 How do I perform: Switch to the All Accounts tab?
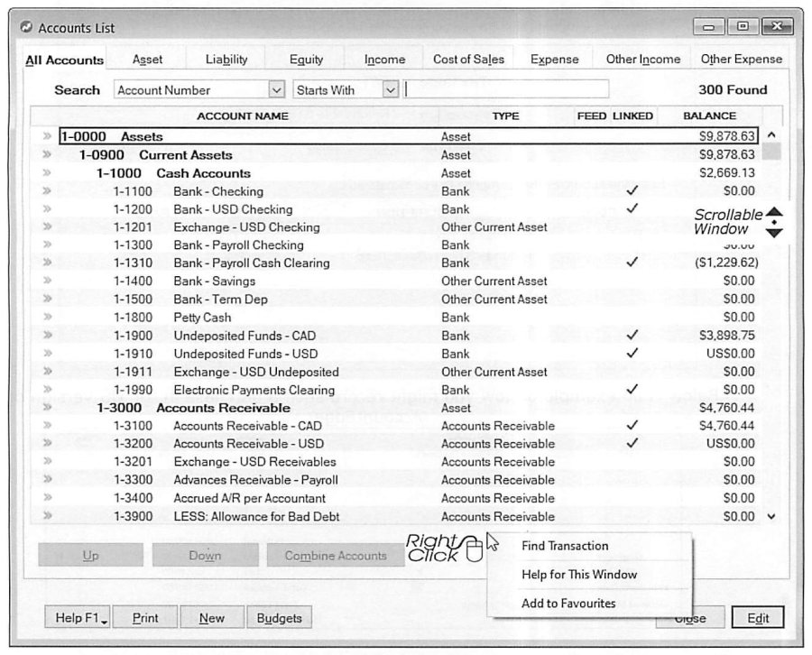pyautogui.click(x=64, y=60)
